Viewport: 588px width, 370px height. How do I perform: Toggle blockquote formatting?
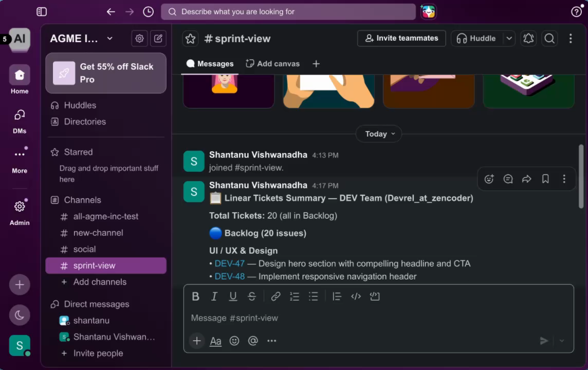point(337,297)
